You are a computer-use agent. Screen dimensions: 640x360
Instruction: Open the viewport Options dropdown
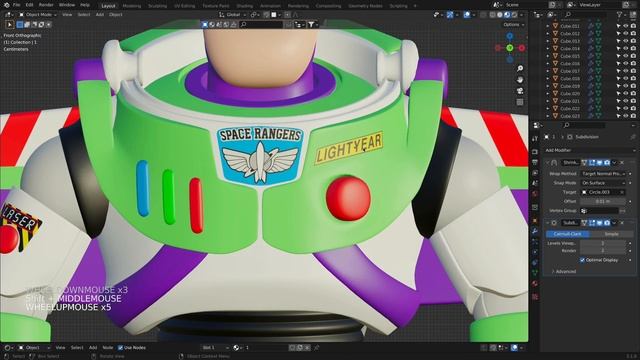tap(513, 25)
